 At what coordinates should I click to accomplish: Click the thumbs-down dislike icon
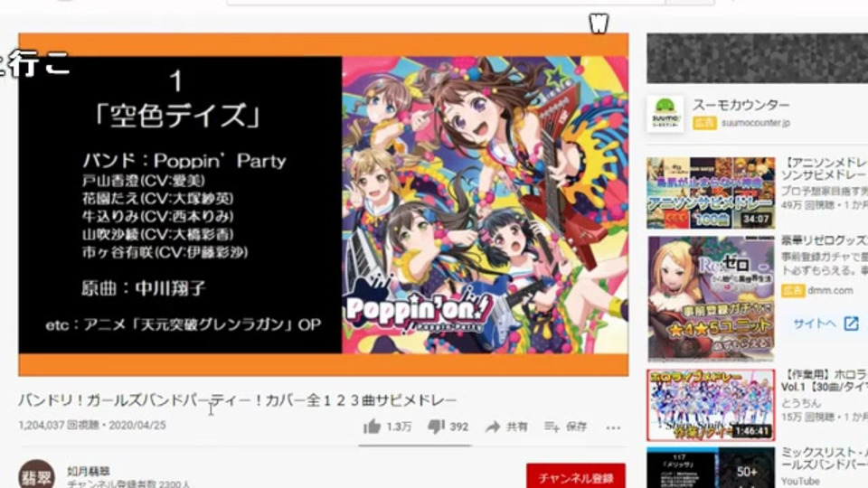tap(436, 427)
